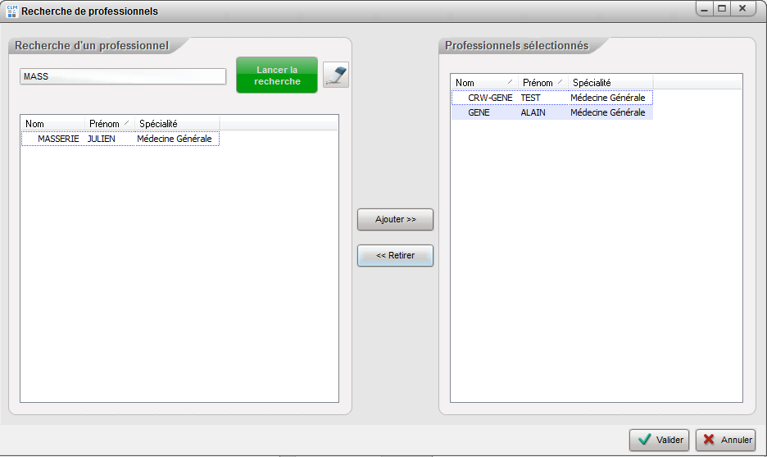The image size is (767, 457).
Task: Confirm with the Valider button
Action: (x=659, y=440)
